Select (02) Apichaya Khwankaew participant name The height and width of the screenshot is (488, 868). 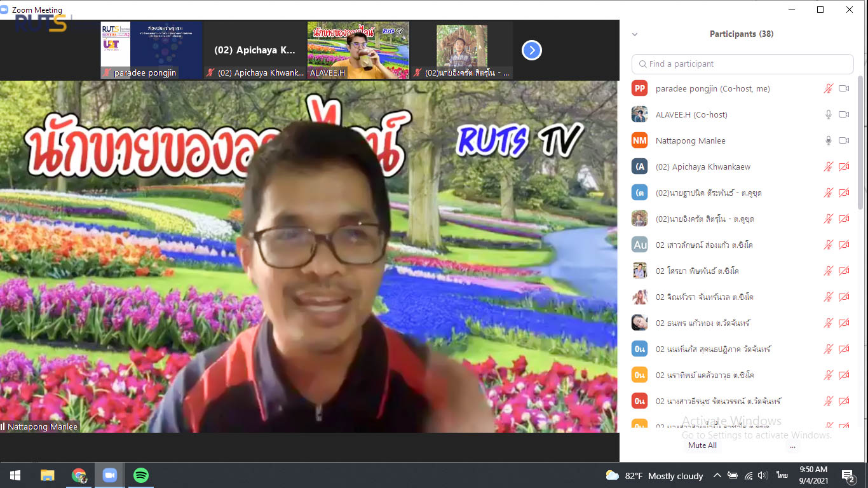[x=703, y=166]
